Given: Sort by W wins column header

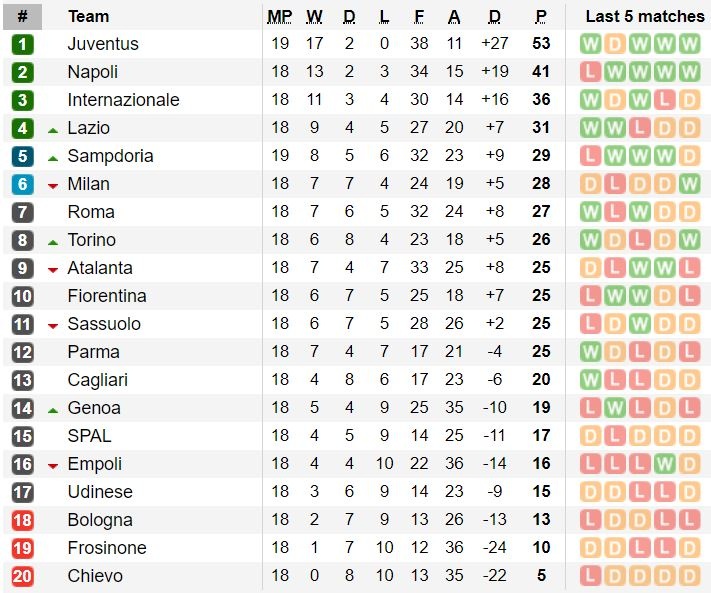Looking at the screenshot, I should [314, 16].
